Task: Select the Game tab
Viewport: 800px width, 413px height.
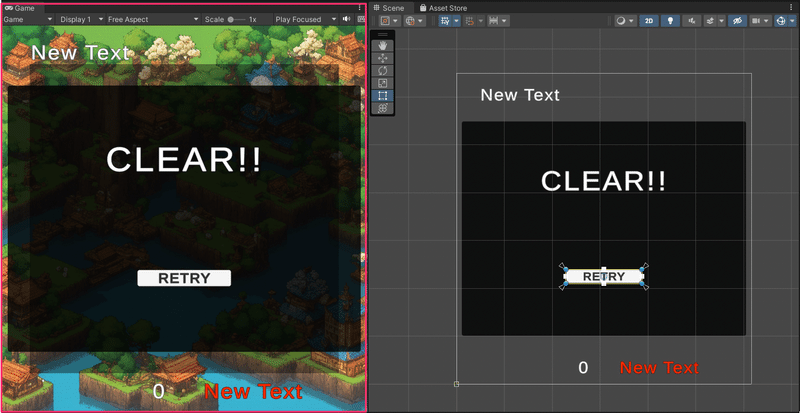Action: coord(20,8)
